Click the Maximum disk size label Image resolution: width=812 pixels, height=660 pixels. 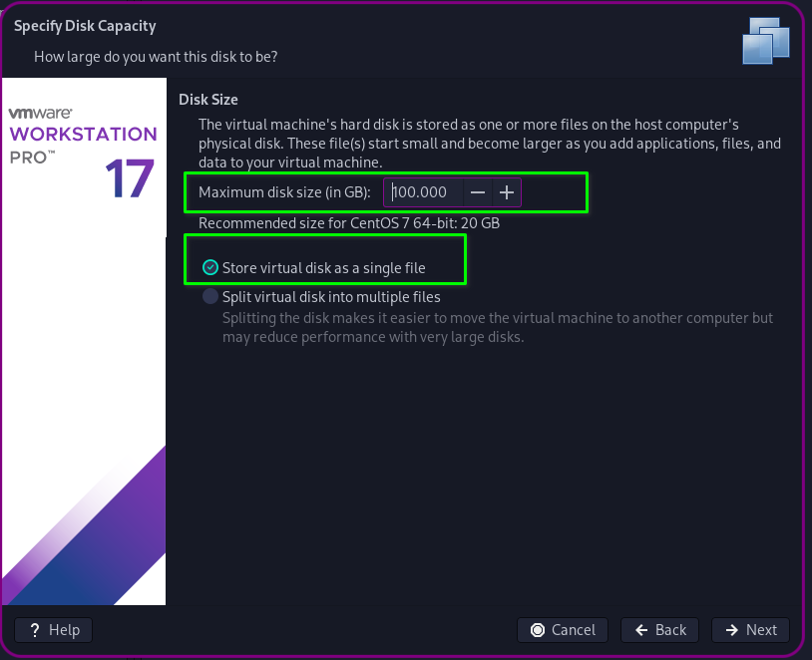click(284, 192)
